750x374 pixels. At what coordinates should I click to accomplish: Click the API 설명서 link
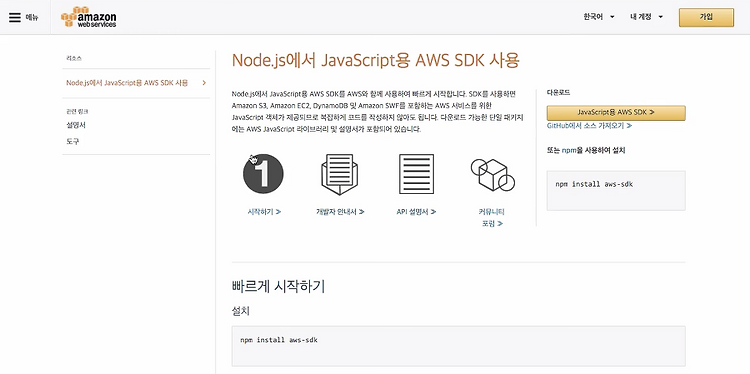point(416,211)
